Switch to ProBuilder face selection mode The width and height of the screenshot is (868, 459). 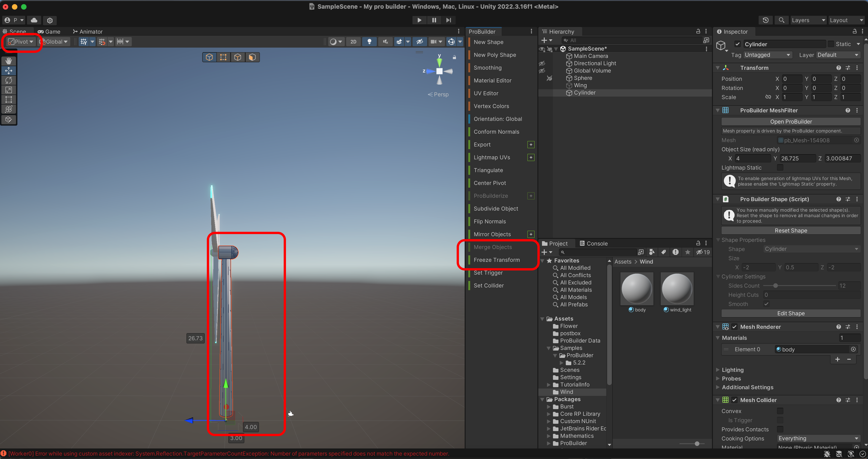(252, 57)
